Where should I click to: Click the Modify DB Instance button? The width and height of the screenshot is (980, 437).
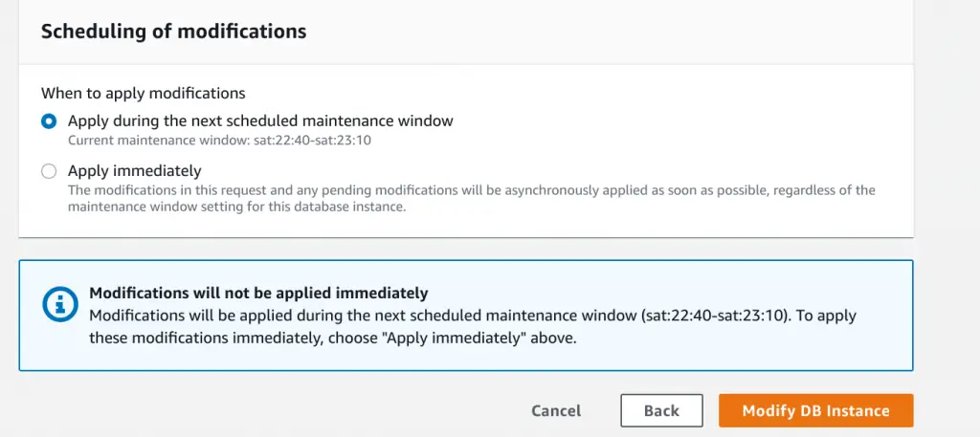click(815, 411)
